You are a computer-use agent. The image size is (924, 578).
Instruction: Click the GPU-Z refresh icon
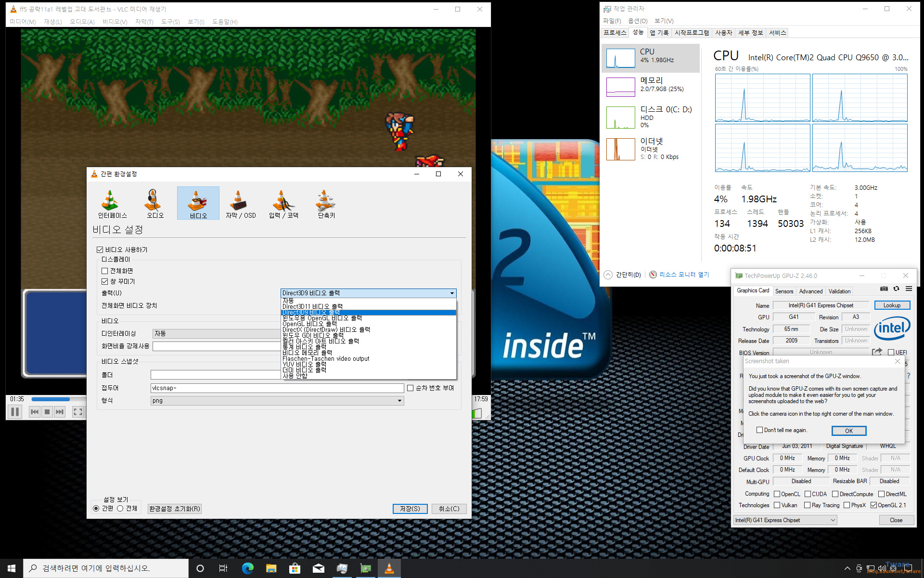pyautogui.click(x=896, y=289)
